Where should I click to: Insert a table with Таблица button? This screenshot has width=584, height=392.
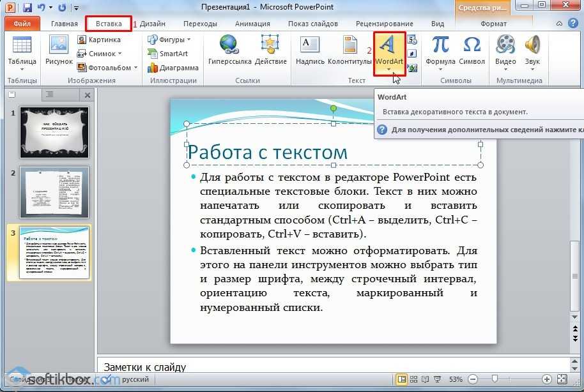coord(22,53)
